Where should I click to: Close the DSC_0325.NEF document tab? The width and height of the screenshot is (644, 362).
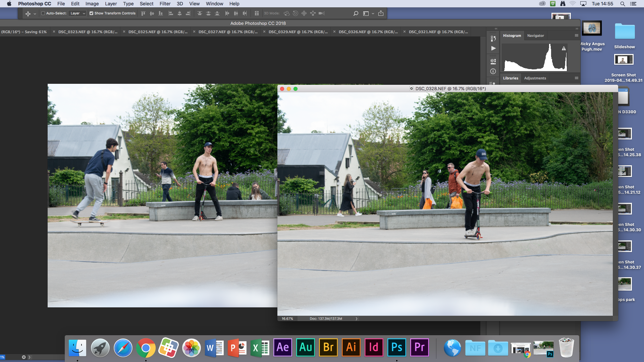(124, 32)
